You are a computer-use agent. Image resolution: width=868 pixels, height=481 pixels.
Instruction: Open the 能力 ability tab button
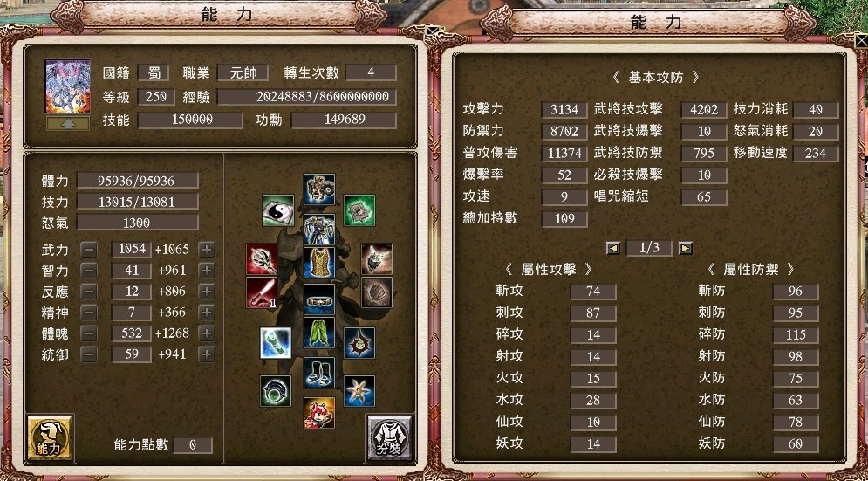pyautogui.click(x=50, y=437)
